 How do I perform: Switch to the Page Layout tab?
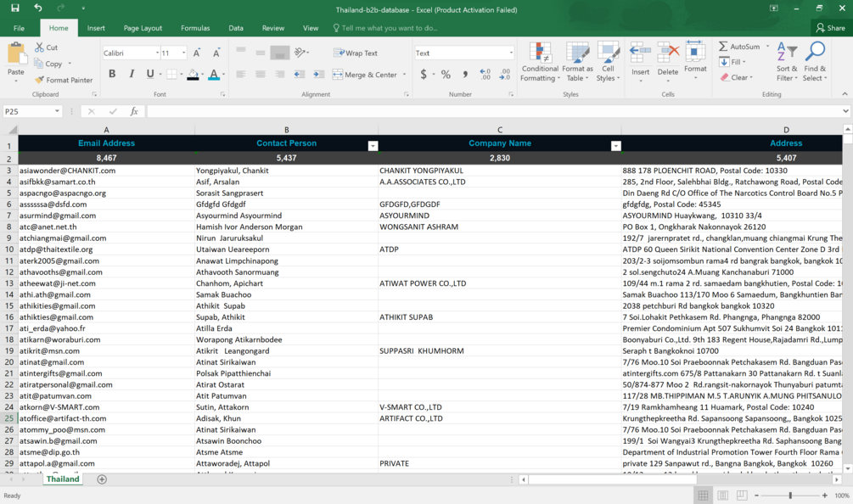pyautogui.click(x=143, y=28)
